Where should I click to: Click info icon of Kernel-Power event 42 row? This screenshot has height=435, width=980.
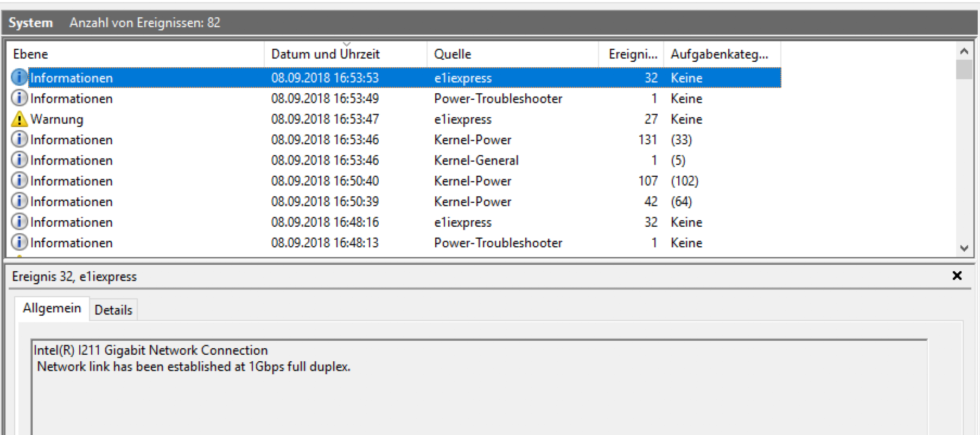[19, 201]
